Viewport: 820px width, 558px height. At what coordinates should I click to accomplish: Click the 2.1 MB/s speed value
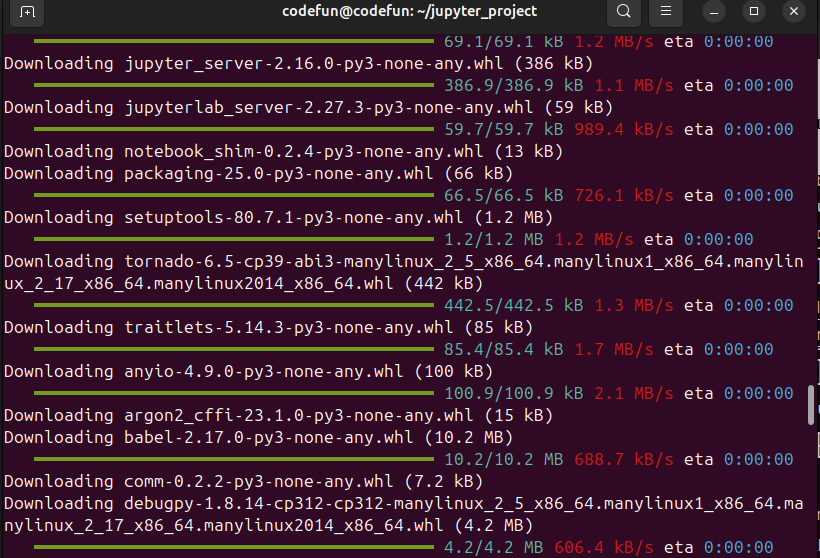(633, 393)
